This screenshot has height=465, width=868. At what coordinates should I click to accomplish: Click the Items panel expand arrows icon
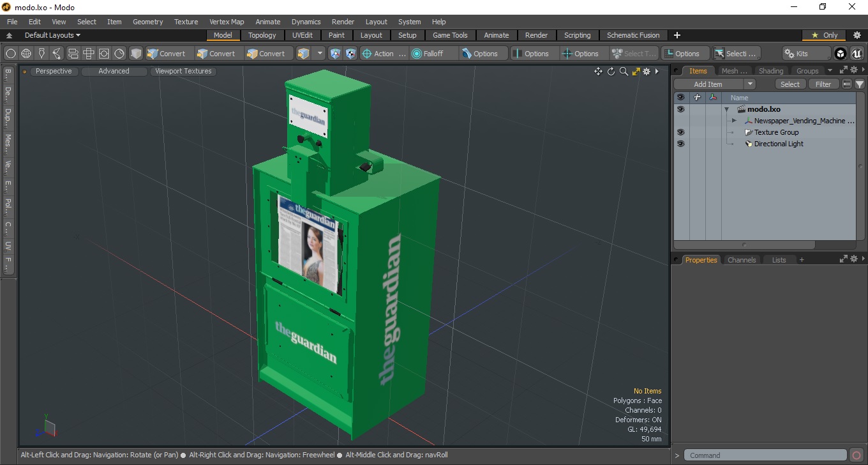click(x=843, y=70)
